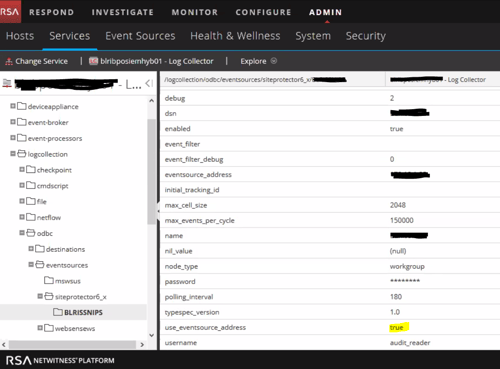Expand the deviceappliance tree node
500x369 pixels.
[x=13, y=106]
